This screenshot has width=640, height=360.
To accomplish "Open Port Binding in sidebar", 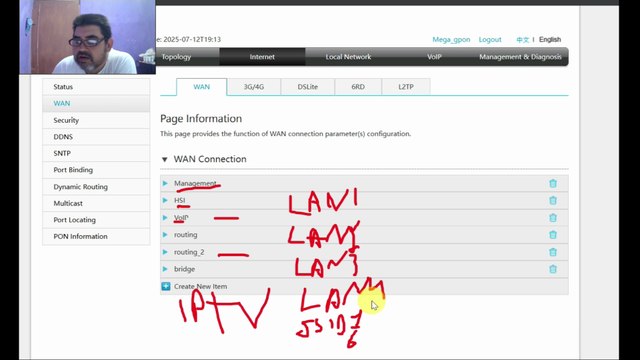I will point(96,170).
